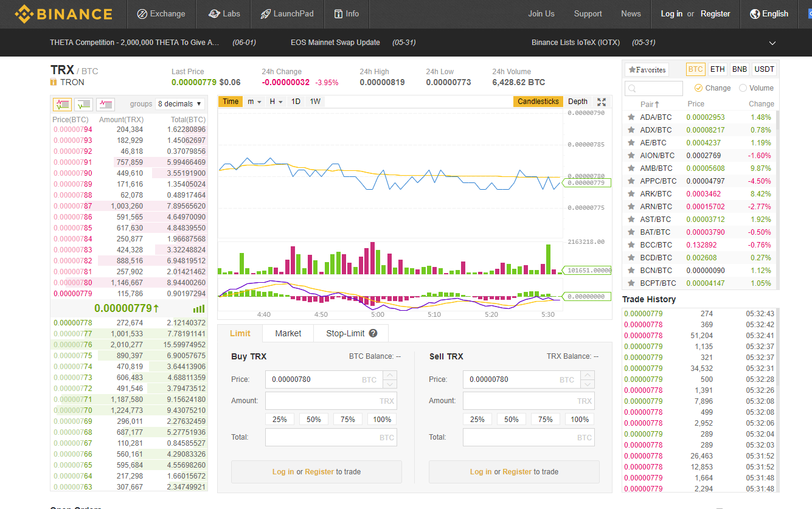This screenshot has width=812, height=509.
Task: Click Register in the top navigation
Action: (715, 14)
